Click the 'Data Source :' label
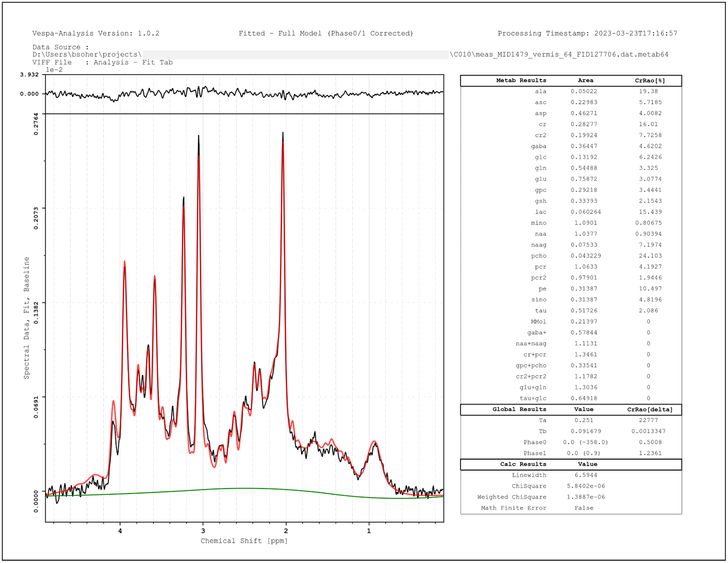728x563 pixels. [61, 47]
